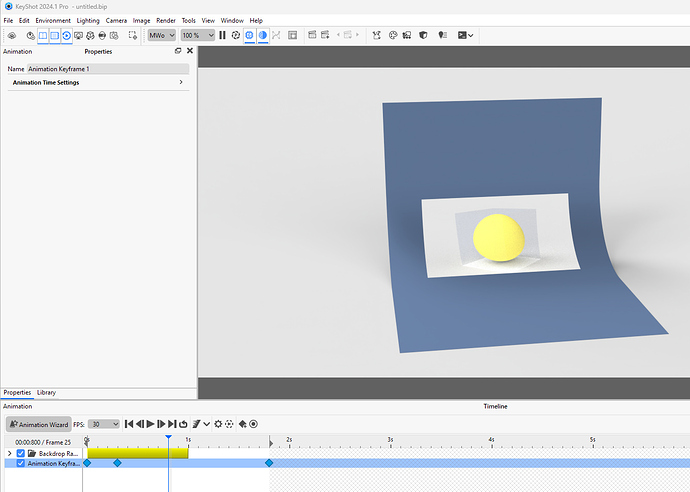Click the 00:00:800 / Frame 25 readout
This screenshot has height=492, width=690.
tap(43, 442)
